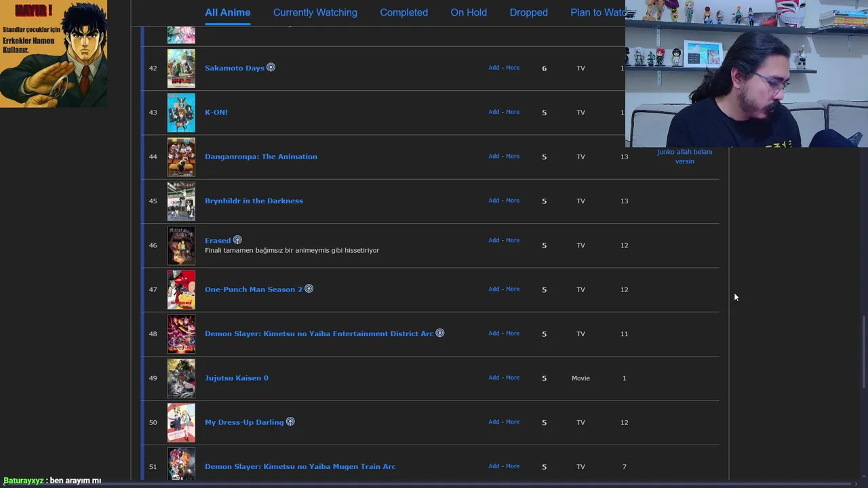Click the score 5 in the K-ON! row
Image resolution: width=868 pixels, height=488 pixels.
pyautogui.click(x=544, y=113)
